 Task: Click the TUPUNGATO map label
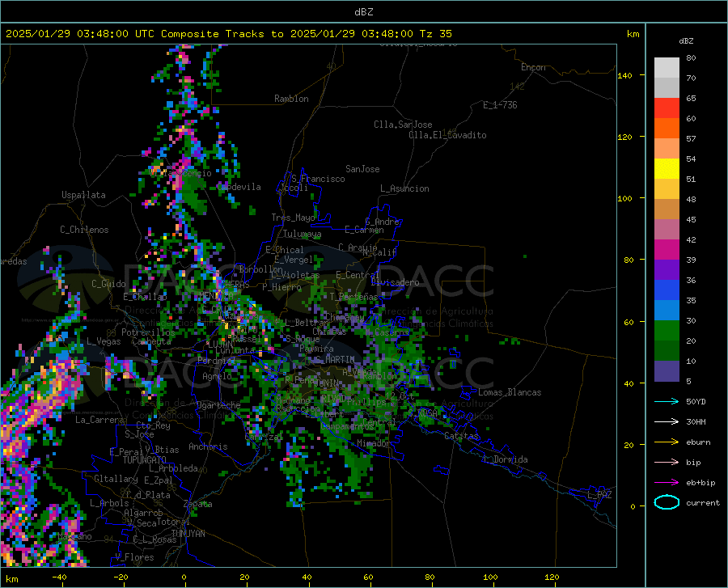[145, 460]
